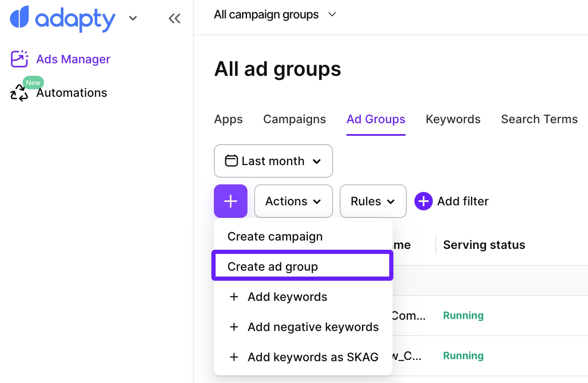Switch to the Search Terms tab
This screenshot has width=588, height=383.
point(539,119)
